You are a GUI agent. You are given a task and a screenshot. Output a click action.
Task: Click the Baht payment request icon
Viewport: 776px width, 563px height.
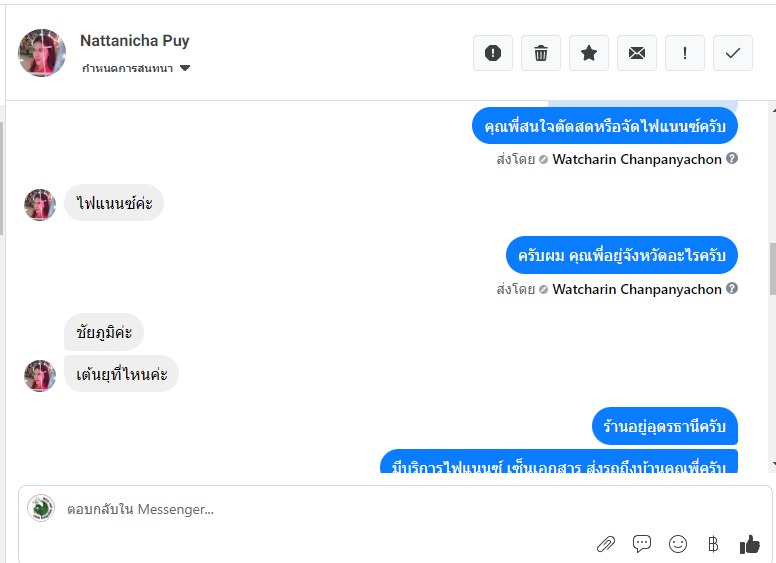713,544
